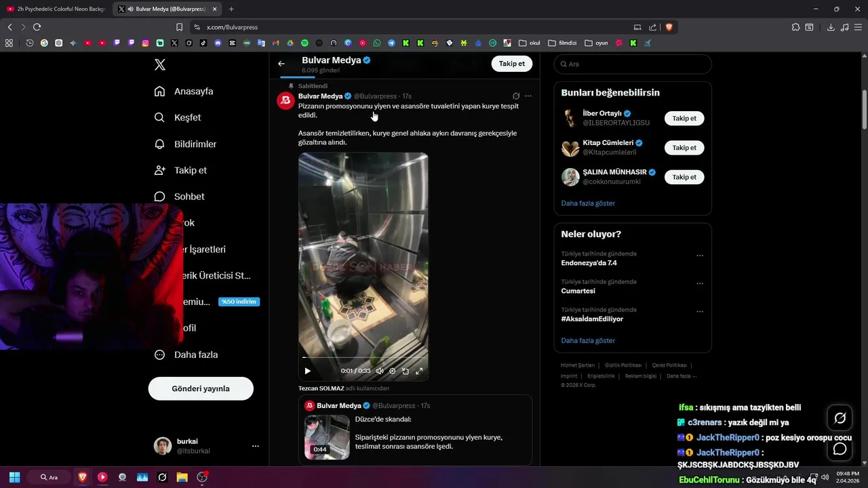Follow Kitap Cümleleri

[x=684, y=148]
